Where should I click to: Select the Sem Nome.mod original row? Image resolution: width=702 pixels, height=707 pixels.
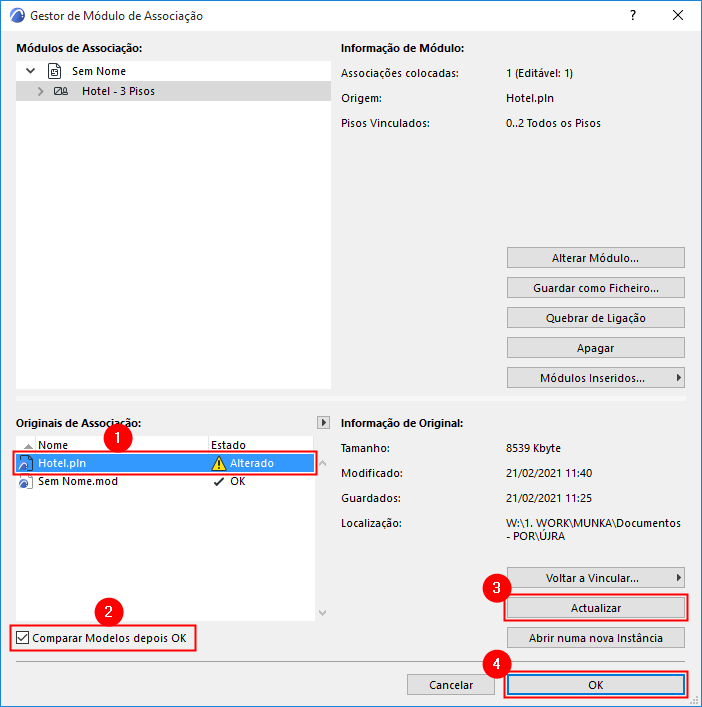[x=165, y=482]
